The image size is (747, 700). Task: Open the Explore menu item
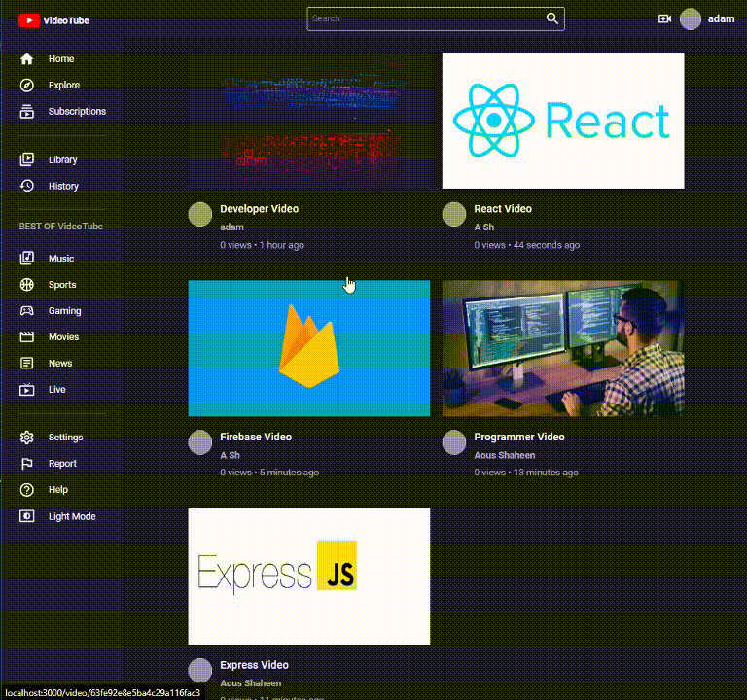tap(64, 86)
